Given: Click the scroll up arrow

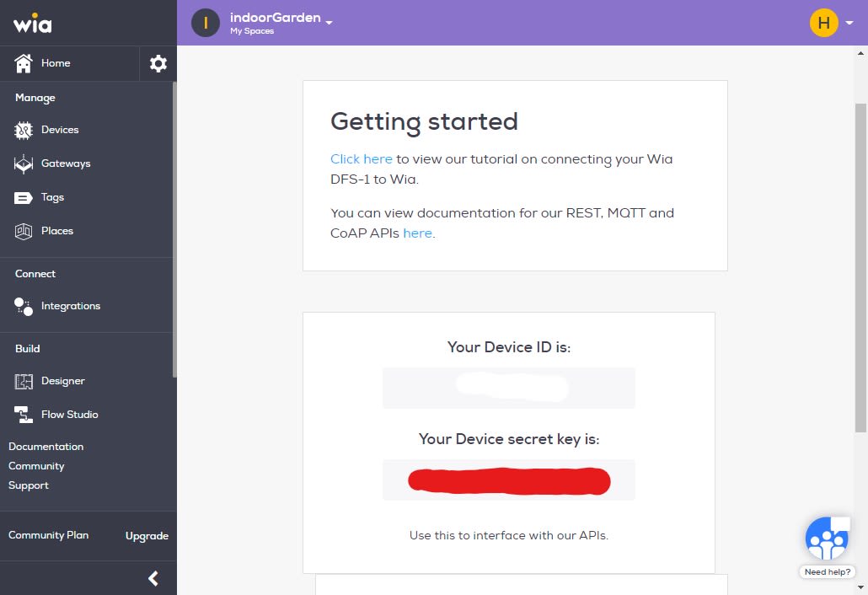Looking at the screenshot, I should (860, 54).
